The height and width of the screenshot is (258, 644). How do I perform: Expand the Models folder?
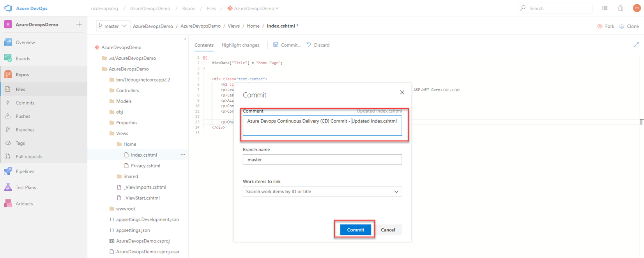point(120,101)
